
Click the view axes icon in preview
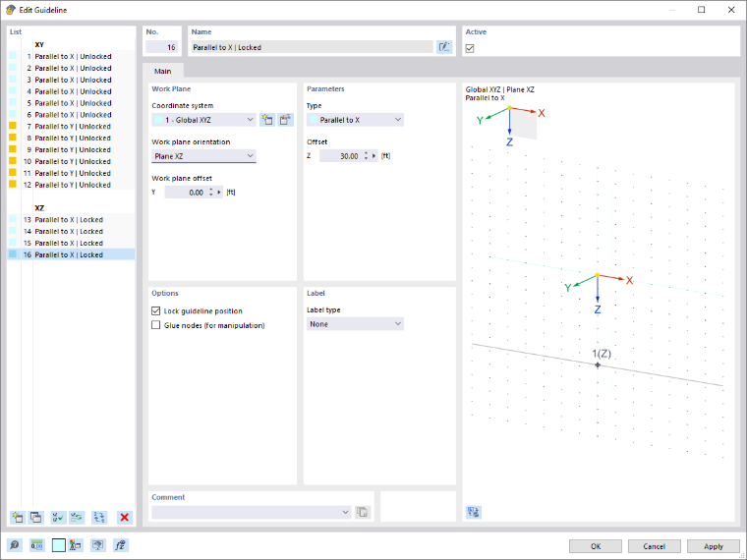point(474,512)
